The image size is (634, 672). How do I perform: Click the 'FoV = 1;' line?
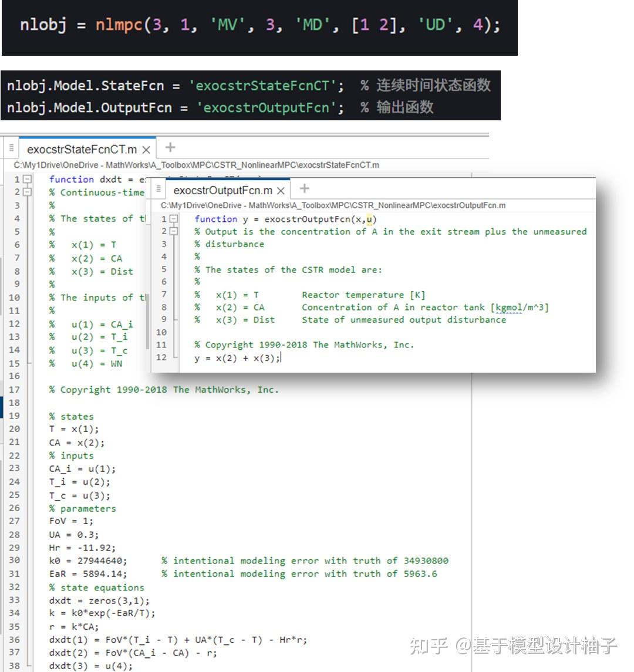click(70, 521)
